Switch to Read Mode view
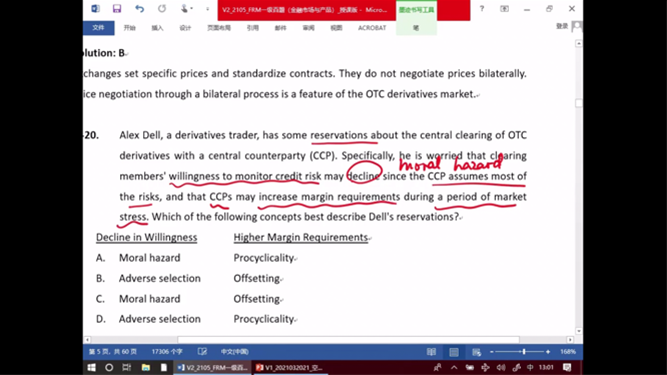 tap(431, 352)
